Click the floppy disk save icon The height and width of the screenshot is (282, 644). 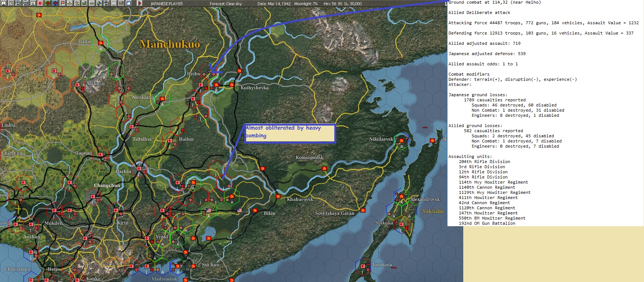(3, 3)
